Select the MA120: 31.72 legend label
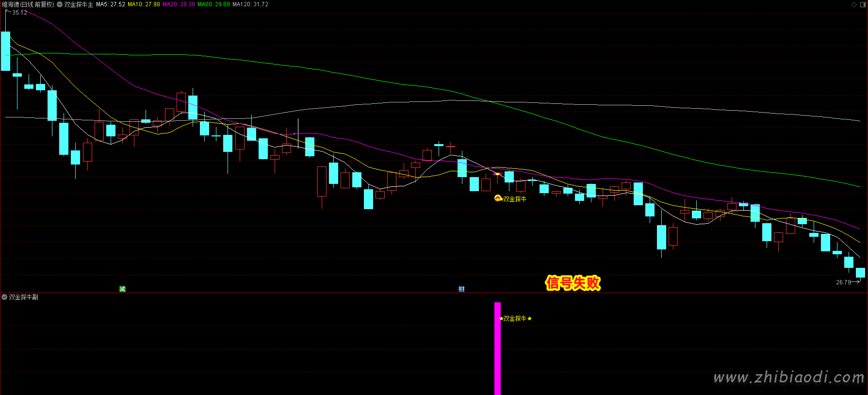Viewport: 868px width, 395px height. click(x=250, y=4)
